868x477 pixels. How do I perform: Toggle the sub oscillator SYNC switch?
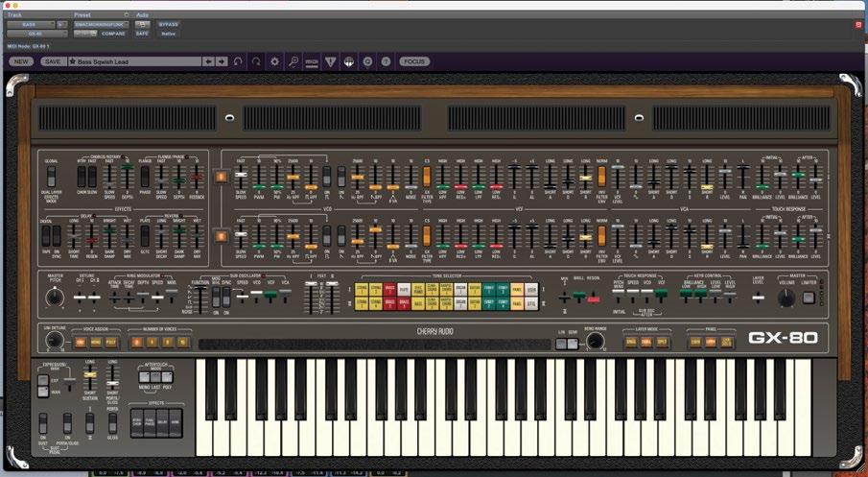[225, 297]
